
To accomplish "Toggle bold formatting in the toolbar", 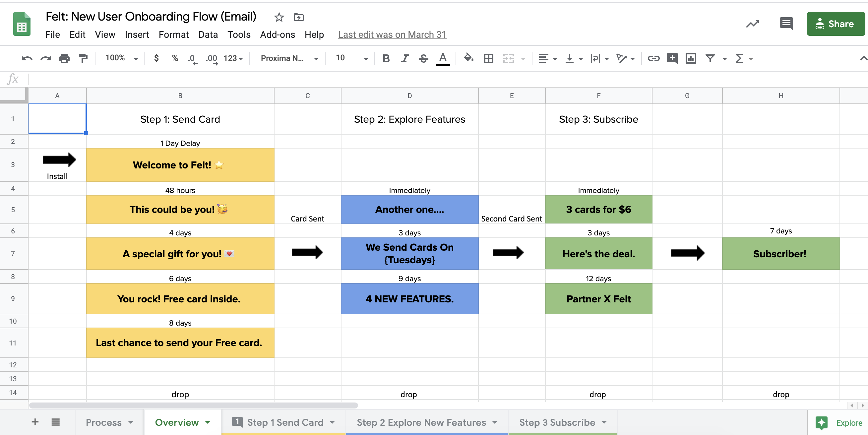I will click(x=386, y=58).
